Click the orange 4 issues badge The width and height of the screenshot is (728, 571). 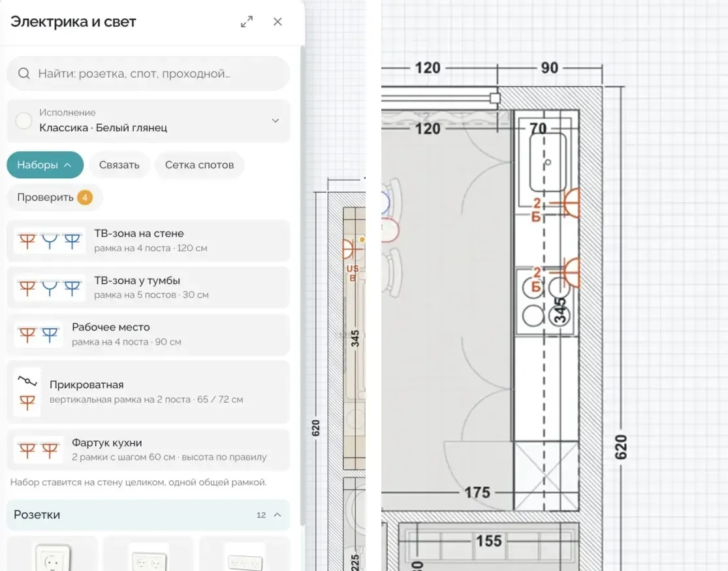tap(84, 197)
